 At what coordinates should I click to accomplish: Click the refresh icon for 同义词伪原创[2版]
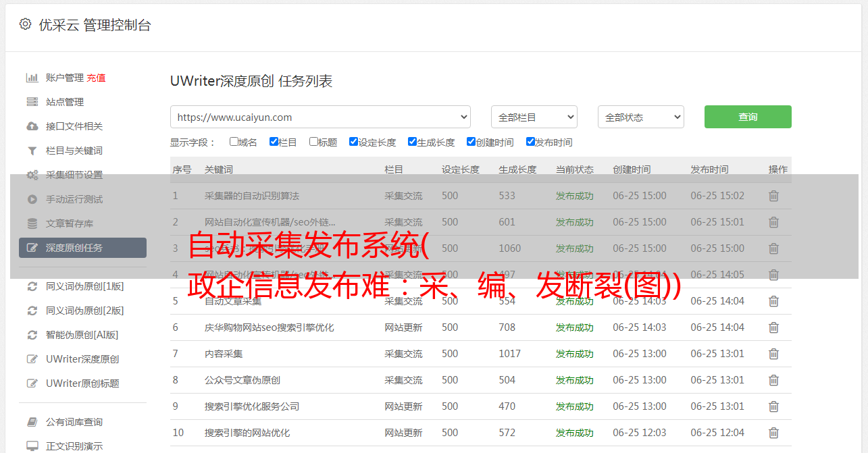(x=32, y=311)
